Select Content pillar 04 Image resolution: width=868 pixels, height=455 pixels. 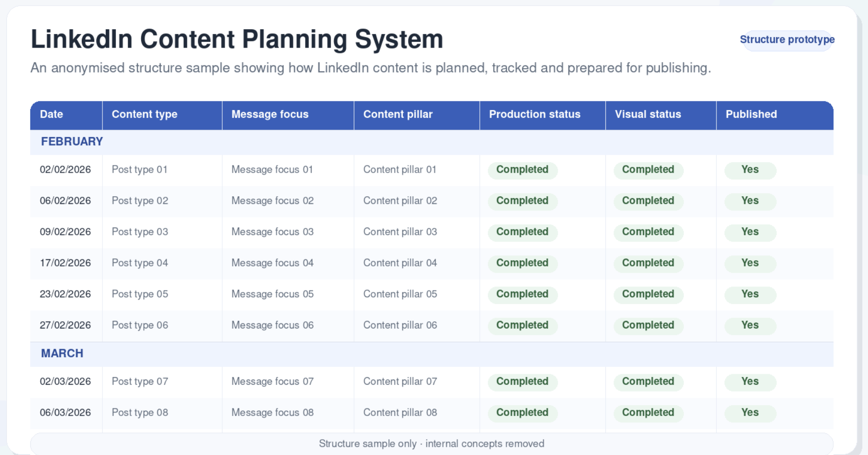tap(400, 263)
